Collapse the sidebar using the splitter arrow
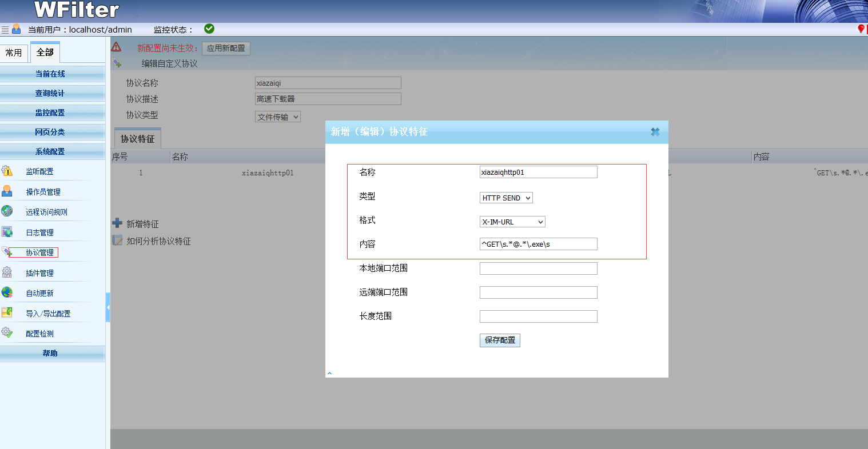 click(108, 307)
